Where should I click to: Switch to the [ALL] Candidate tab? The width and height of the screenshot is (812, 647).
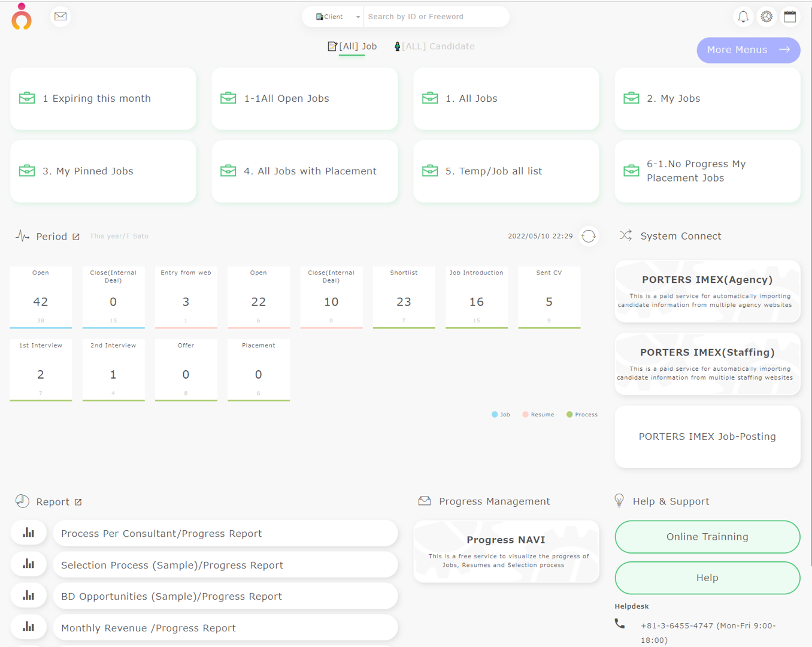pyautogui.click(x=434, y=46)
